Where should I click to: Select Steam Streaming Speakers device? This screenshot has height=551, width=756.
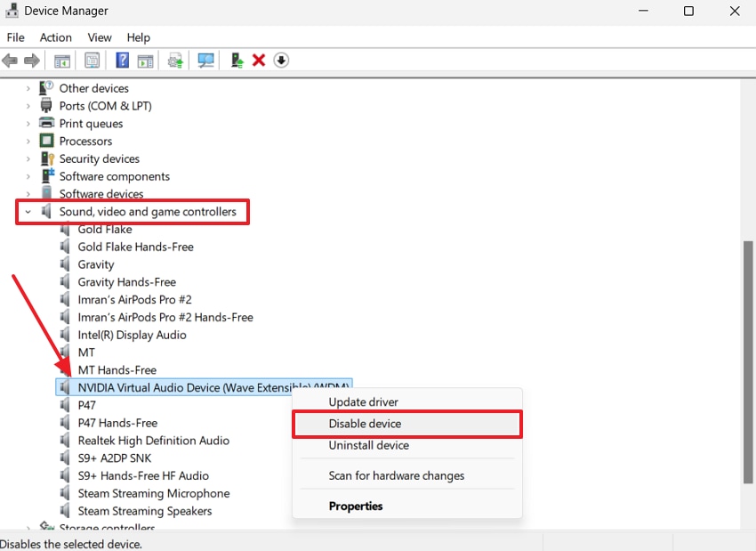(x=145, y=511)
